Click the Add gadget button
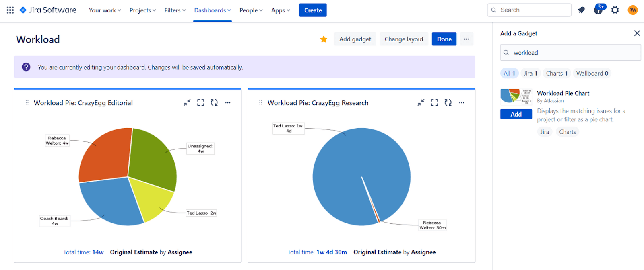Image resolution: width=644 pixels, height=270 pixels. coord(355,39)
